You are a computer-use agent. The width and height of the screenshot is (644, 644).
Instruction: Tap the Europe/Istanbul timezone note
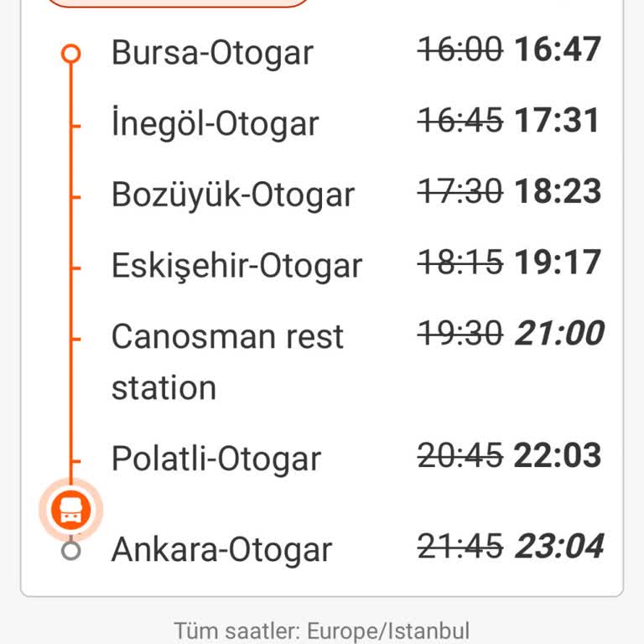(x=322, y=631)
